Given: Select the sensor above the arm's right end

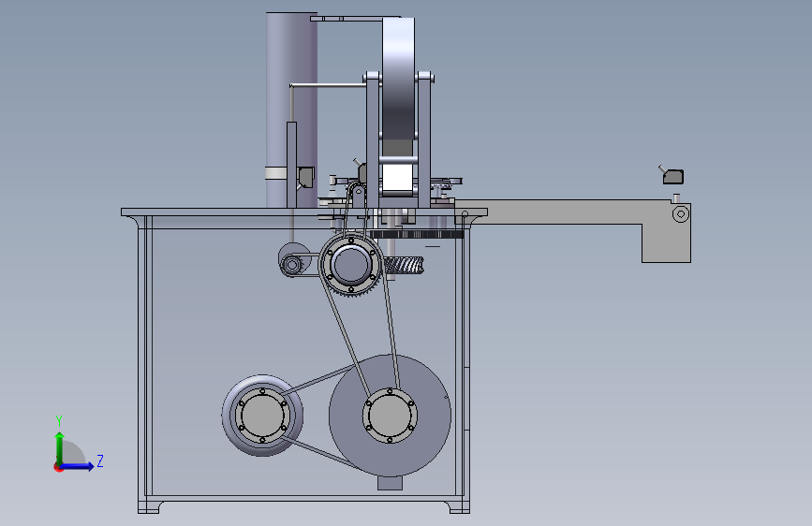Looking at the screenshot, I should [672, 176].
